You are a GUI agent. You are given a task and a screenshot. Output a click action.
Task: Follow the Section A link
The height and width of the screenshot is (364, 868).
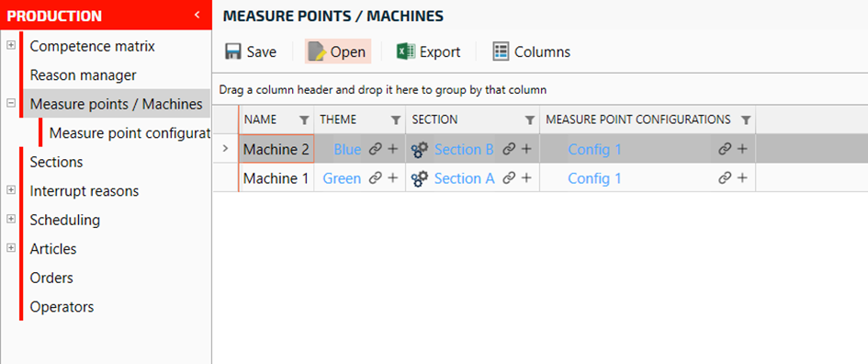pos(465,178)
